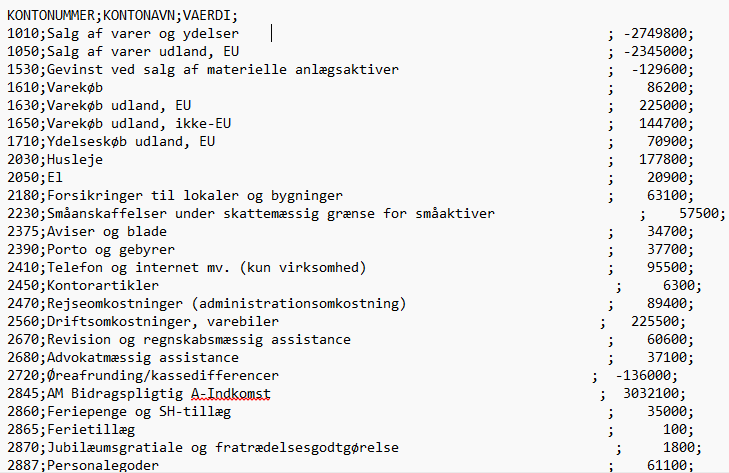729x473 pixels.
Task: Click the underlined word A-Indkomst
Action: 231,394
